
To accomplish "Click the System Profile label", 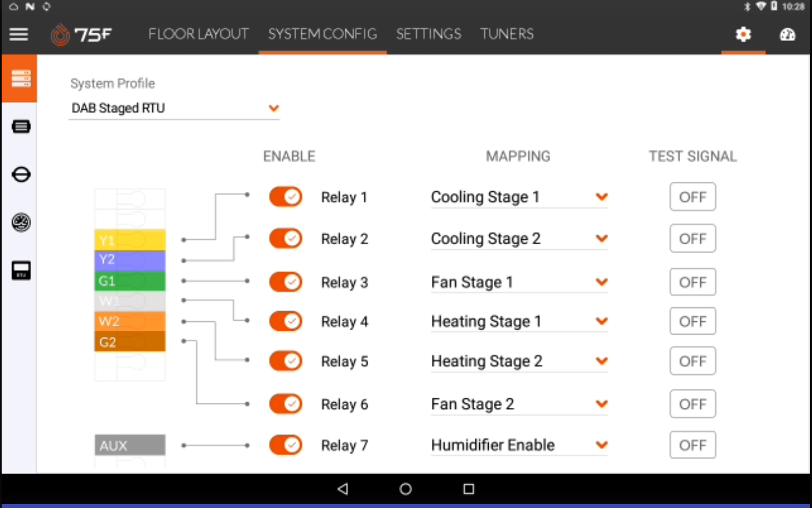I will click(x=112, y=84).
